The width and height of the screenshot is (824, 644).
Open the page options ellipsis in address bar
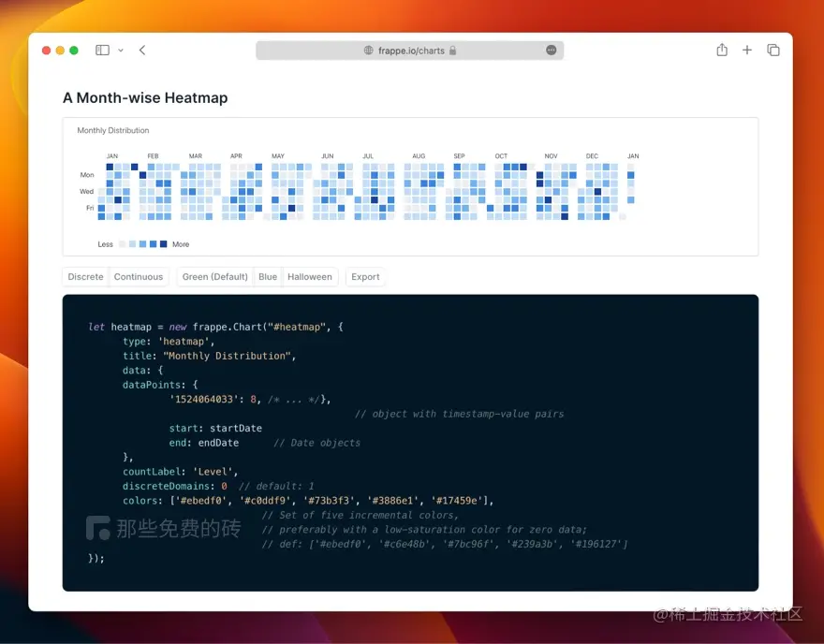pos(551,50)
